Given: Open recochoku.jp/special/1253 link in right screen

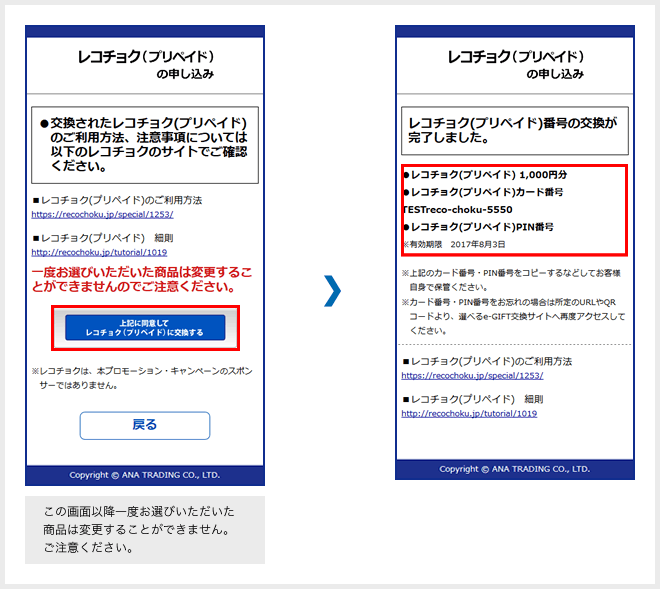Looking at the screenshot, I should click(x=472, y=376).
